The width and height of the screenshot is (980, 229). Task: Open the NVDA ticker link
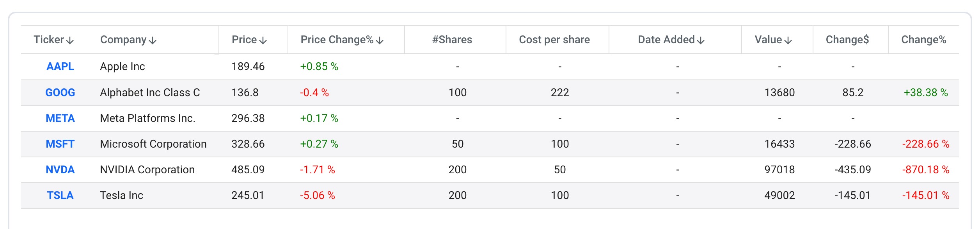click(x=60, y=169)
